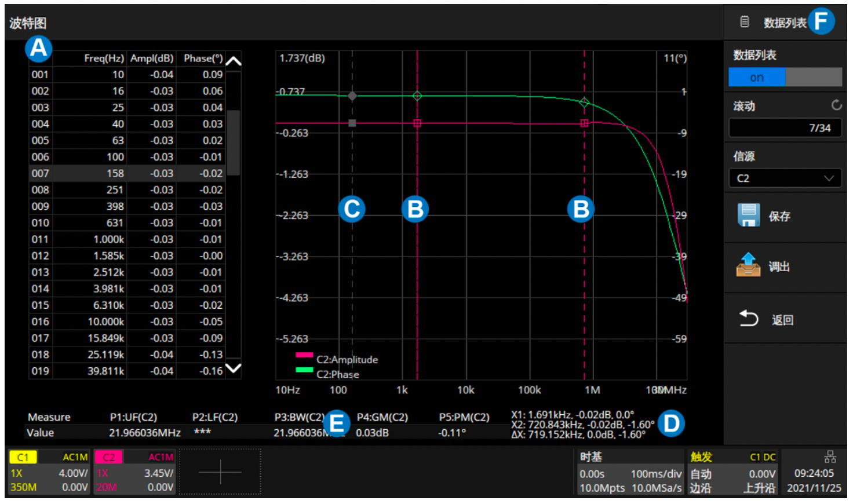This screenshot has height=504, width=853.
Task: Select data row 019 at 39.811k
Action: pyautogui.click(x=127, y=371)
